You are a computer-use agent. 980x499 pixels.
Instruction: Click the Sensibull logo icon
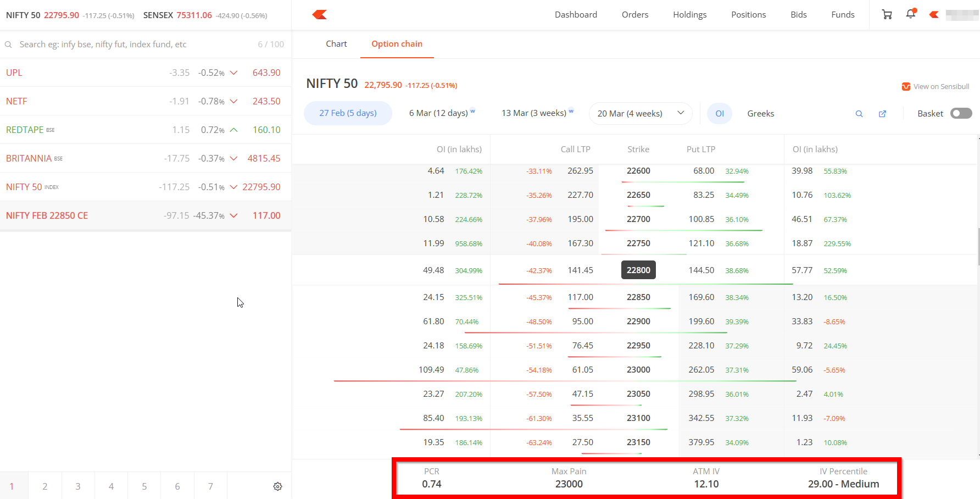tap(906, 87)
